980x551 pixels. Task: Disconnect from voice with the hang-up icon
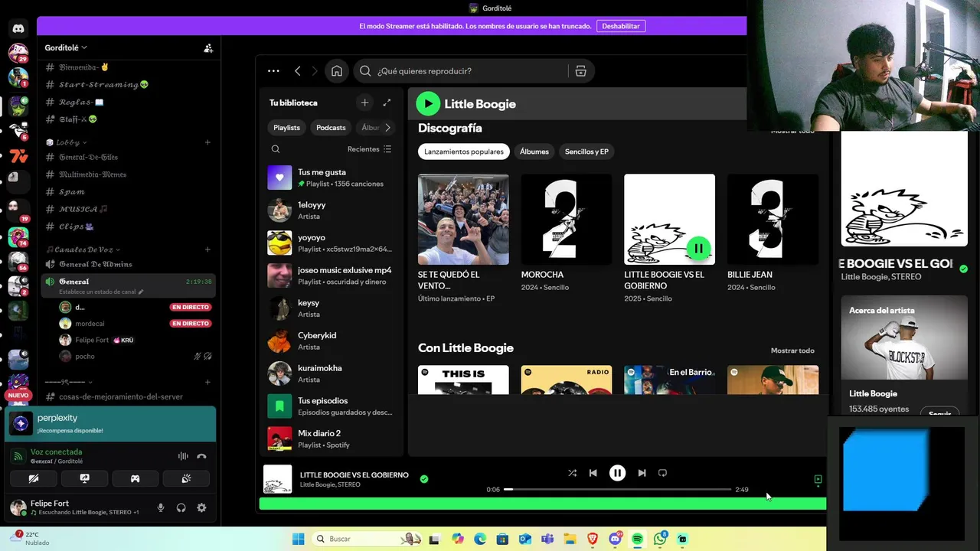201,456
